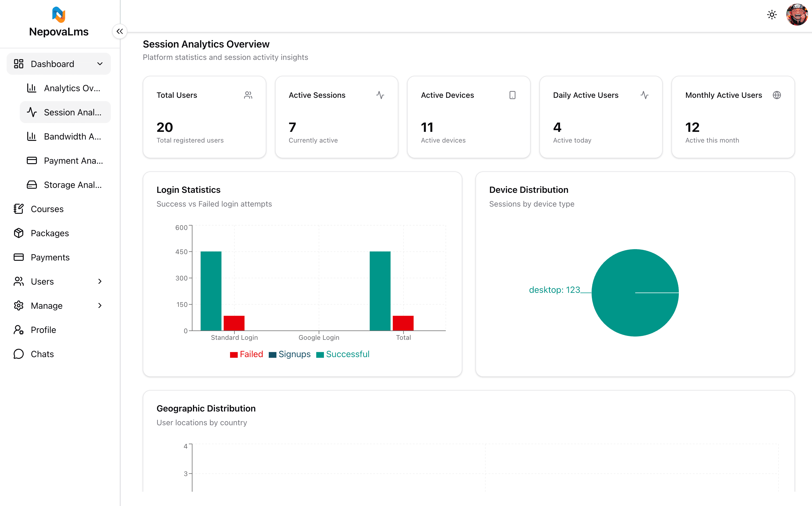The height and width of the screenshot is (506, 812).
Task: Go to Courses section
Action: coord(58,209)
